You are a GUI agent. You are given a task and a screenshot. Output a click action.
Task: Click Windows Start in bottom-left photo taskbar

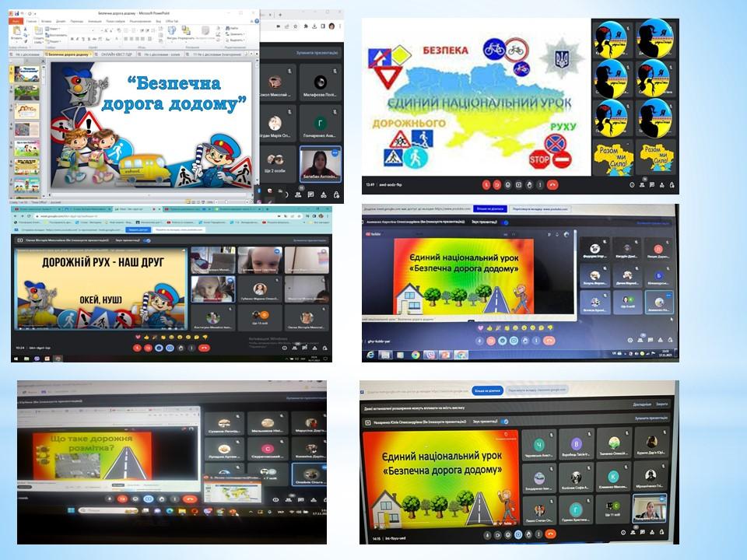click(71, 510)
